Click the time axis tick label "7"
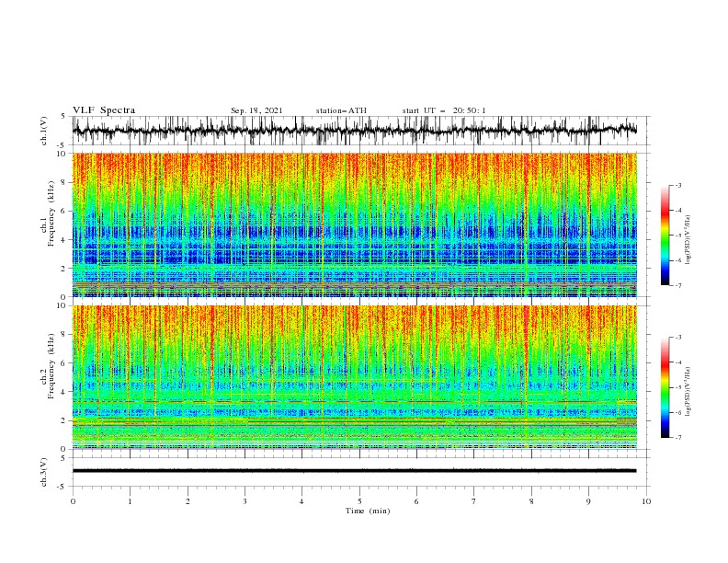The width and height of the screenshot is (728, 563). 474,501
